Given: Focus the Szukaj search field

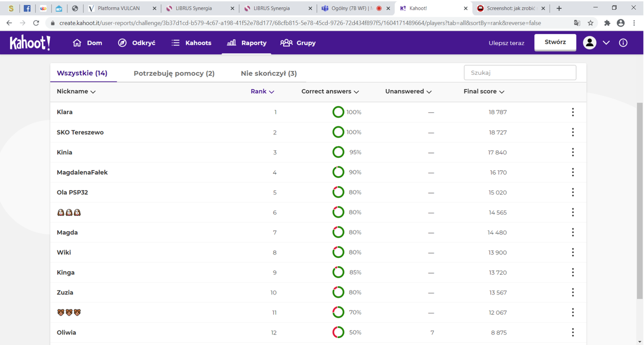Looking at the screenshot, I should click(520, 73).
